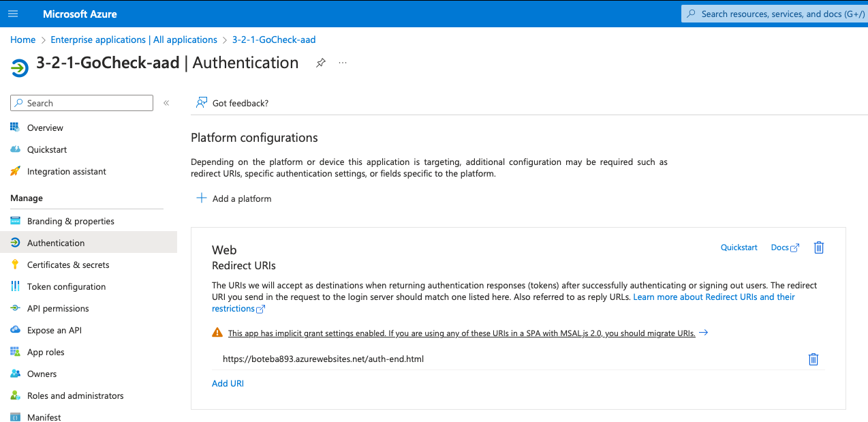Click the Microsoft Azure home title
The height and width of the screenshot is (422, 868).
(80, 14)
